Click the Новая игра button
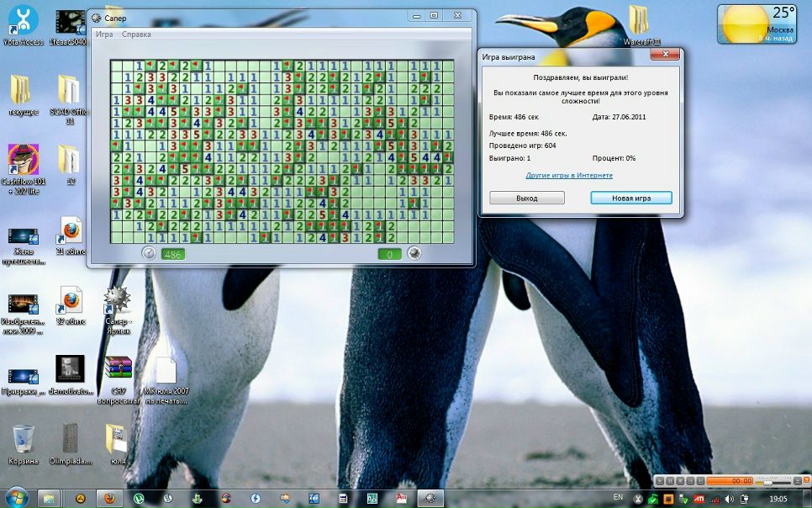 point(631,198)
